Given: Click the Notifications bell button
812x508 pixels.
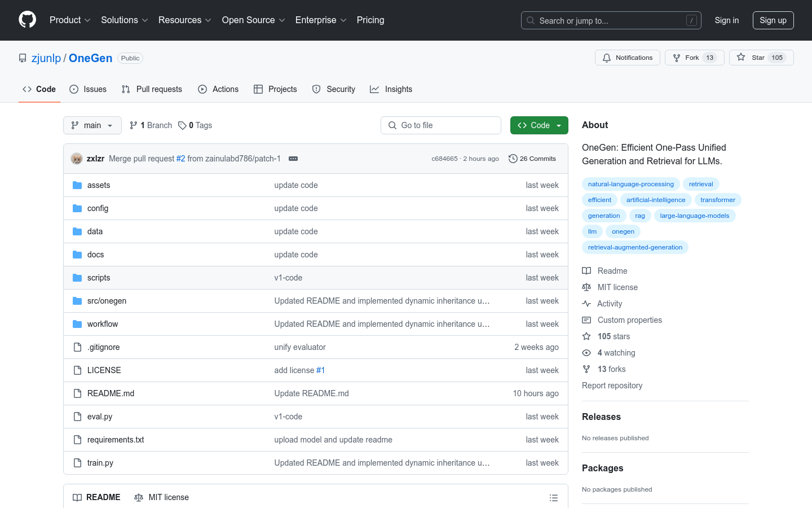Looking at the screenshot, I should click(627, 58).
